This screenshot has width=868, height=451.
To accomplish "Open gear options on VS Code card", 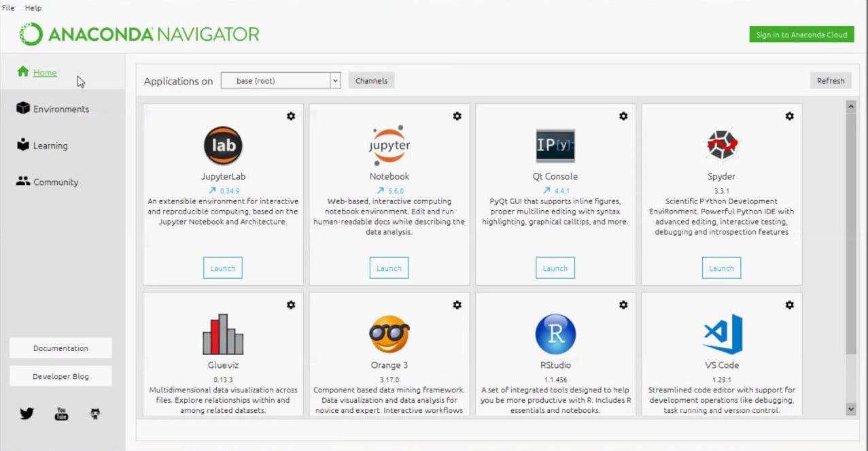I will pyautogui.click(x=790, y=305).
